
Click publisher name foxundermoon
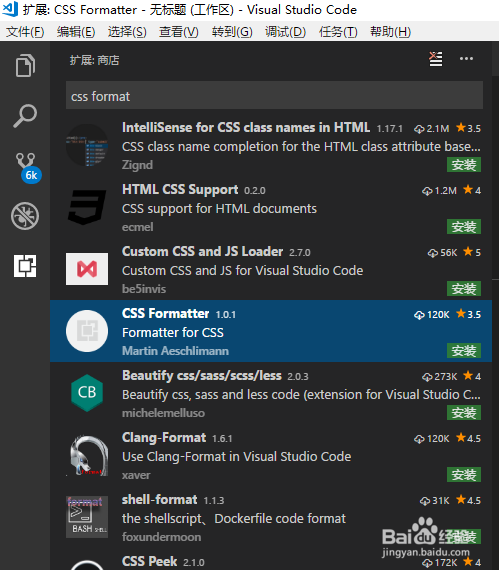(x=161, y=537)
